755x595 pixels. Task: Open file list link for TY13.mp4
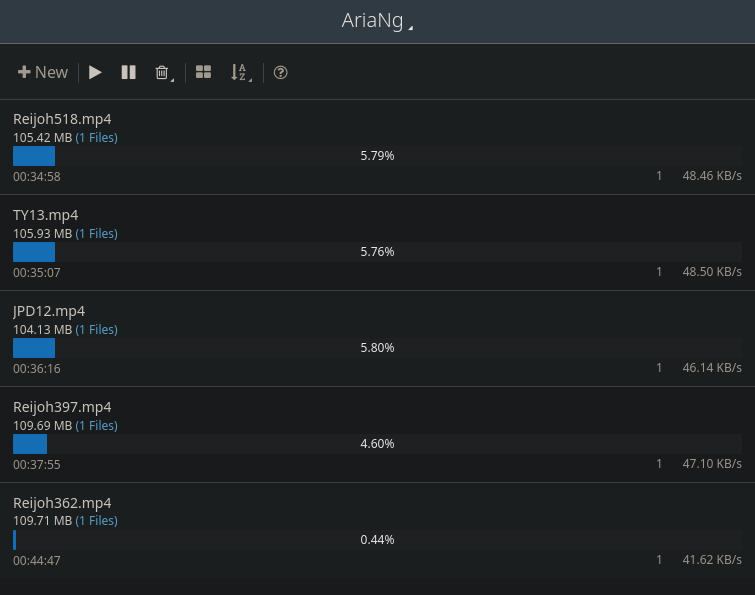coord(96,234)
